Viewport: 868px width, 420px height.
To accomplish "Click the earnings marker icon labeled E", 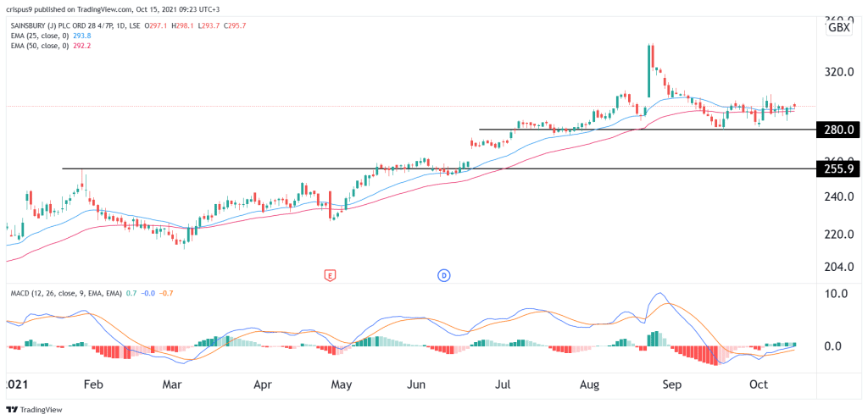I will [x=330, y=274].
